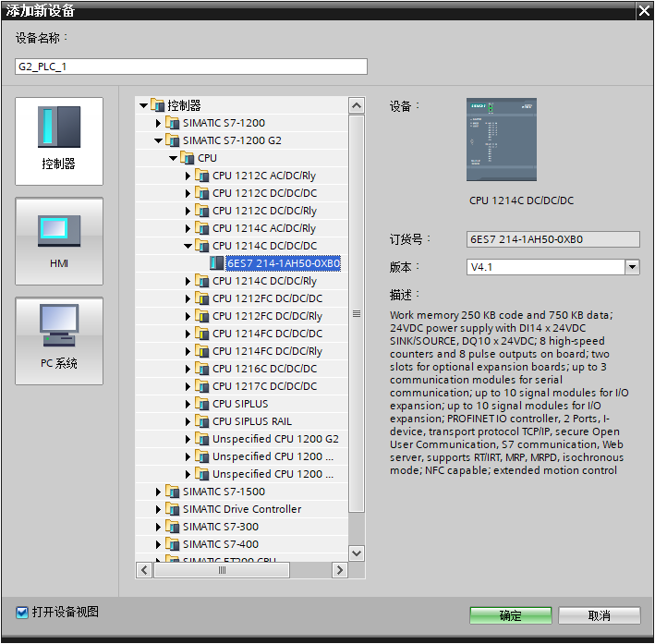Click folder icon of SIMATIC S7-1500
Image resolution: width=655 pixels, height=644 pixels.
[172, 492]
